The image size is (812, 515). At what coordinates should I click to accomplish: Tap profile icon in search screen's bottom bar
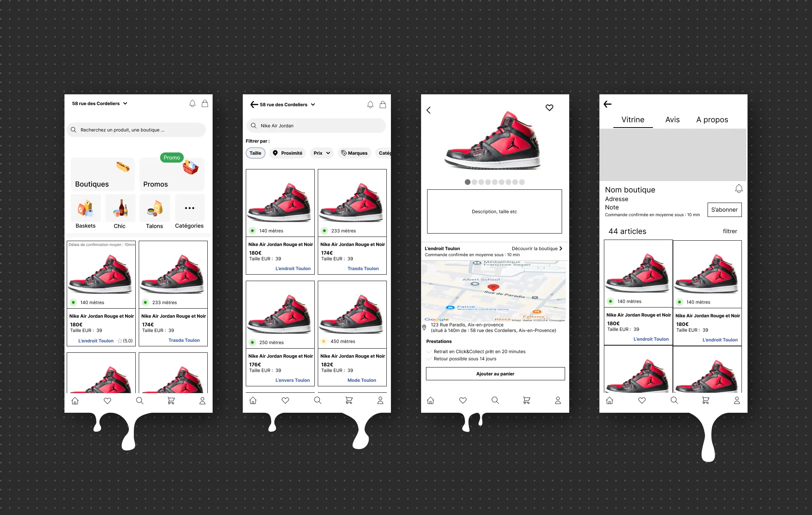pyautogui.click(x=380, y=400)
